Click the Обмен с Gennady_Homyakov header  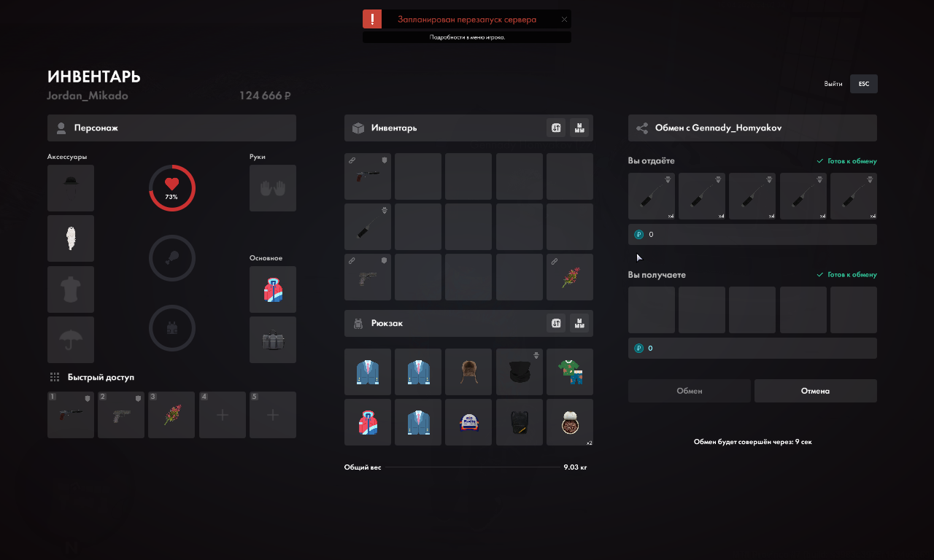[x=752, y=128]
